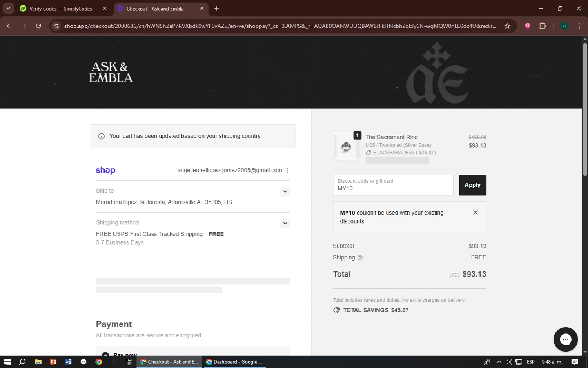The image size is (588, 368).
Task: Click the Shipping help question icon
Action: point(360,258)
